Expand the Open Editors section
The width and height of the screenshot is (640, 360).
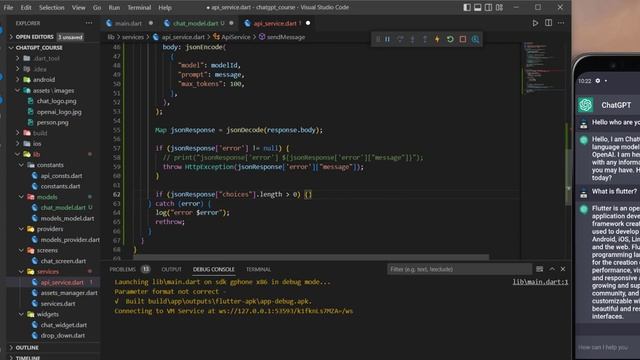34,37
